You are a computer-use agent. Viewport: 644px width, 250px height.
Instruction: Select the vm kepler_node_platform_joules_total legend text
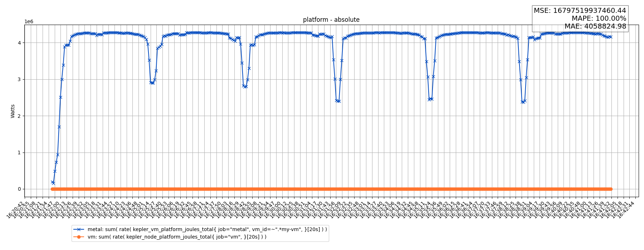(x=177, y=237)
